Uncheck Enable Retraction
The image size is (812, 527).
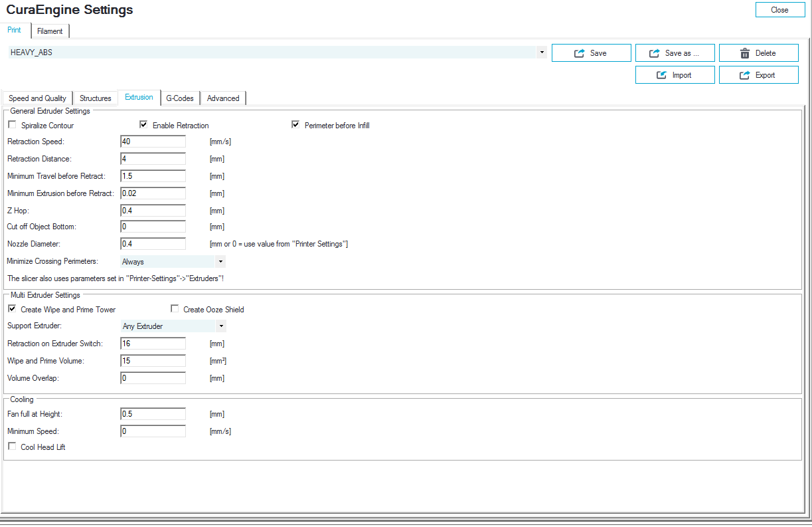click(143, 125)
